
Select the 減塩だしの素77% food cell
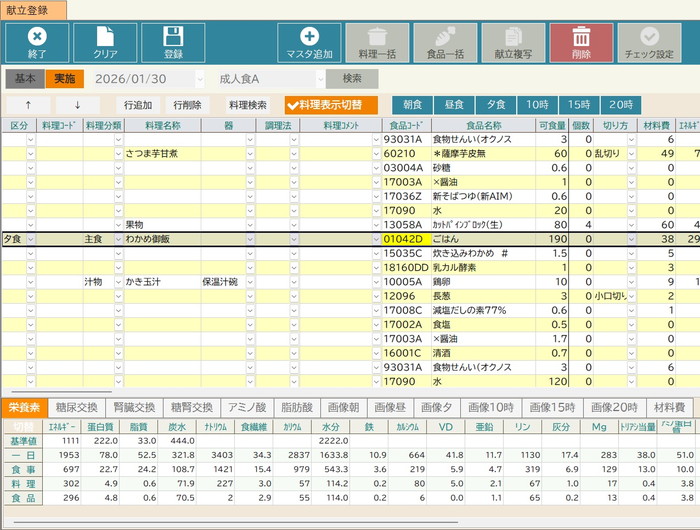click(x=483, y=310)
